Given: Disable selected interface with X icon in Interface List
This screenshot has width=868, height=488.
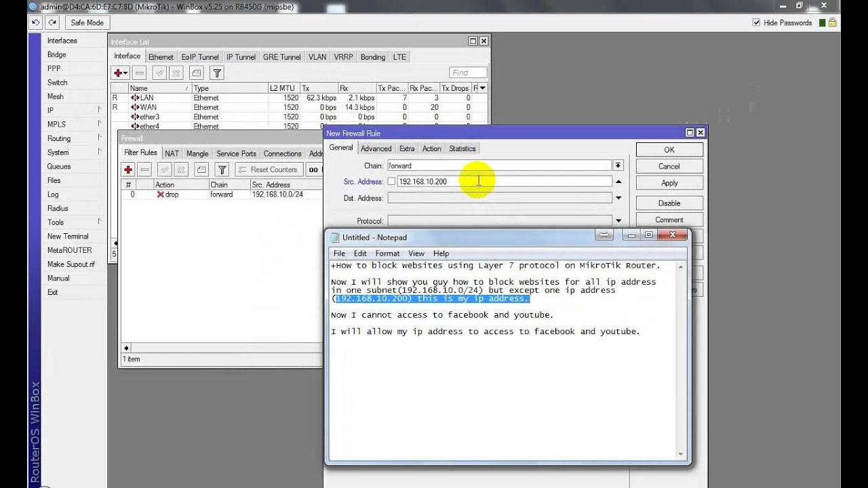Looking at the screenshot, I should [176, 73].
